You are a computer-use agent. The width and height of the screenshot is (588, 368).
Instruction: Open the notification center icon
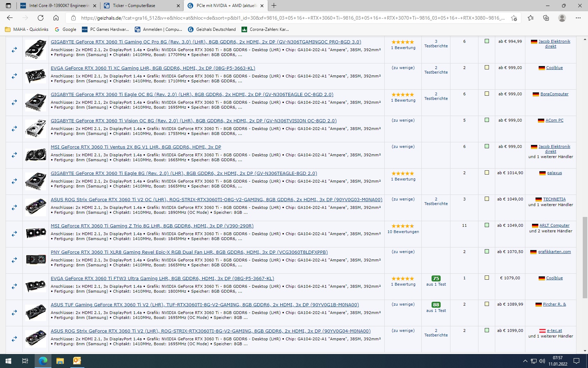[x=576, y=361]
